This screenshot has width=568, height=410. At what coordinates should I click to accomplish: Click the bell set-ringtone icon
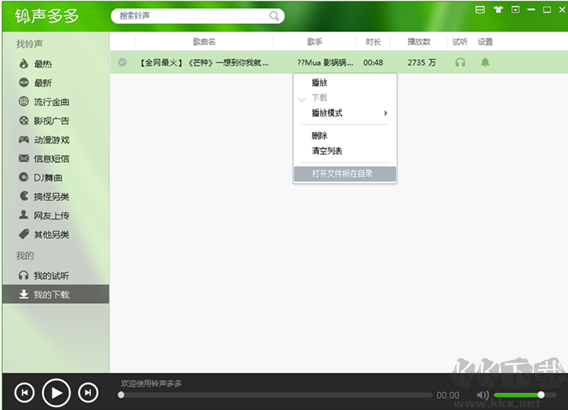(485, 63)
